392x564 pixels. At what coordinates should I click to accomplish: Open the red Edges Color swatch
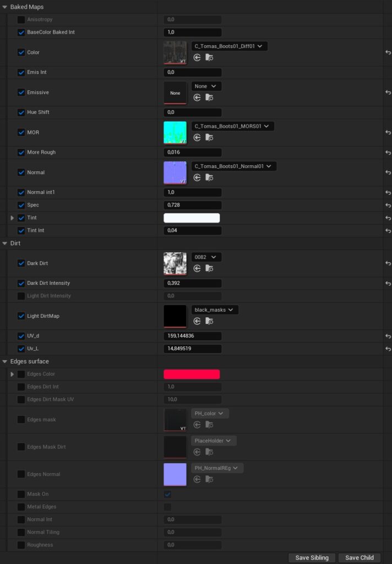click(192, 374)
